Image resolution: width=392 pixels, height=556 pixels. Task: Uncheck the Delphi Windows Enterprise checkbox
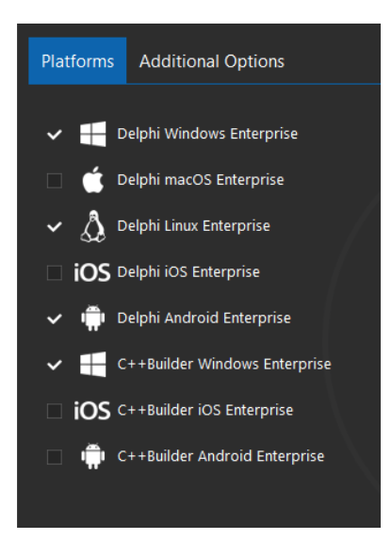coord(55,135)
